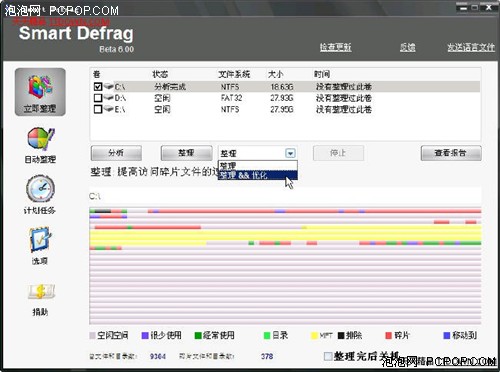Open the 检查更新 check update link
The height and width of the screenshot is (372, 500).
tap(336, 47)
